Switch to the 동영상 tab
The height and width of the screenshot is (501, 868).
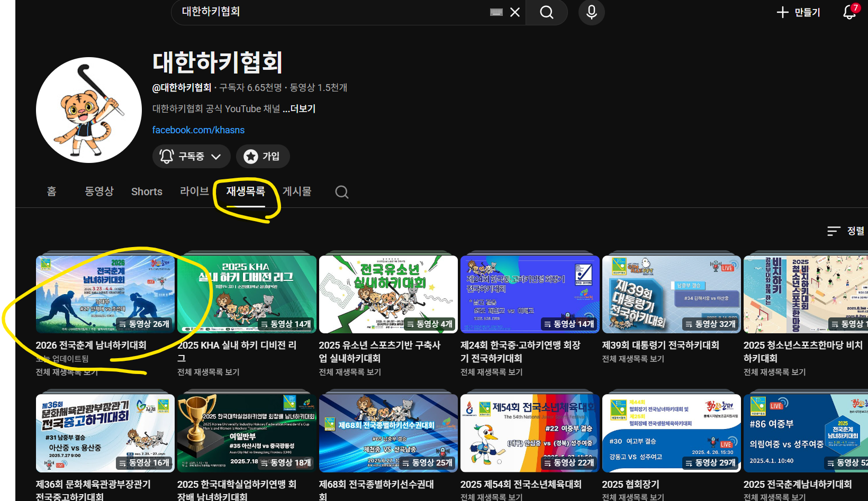99,192
